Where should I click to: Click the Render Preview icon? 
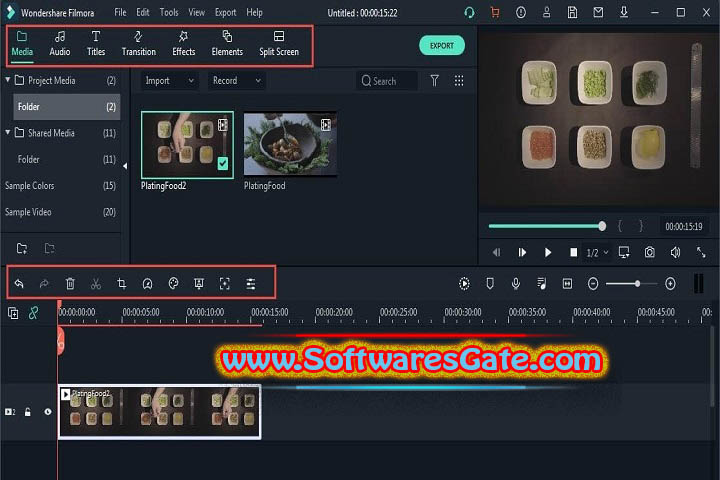point(464,283)
